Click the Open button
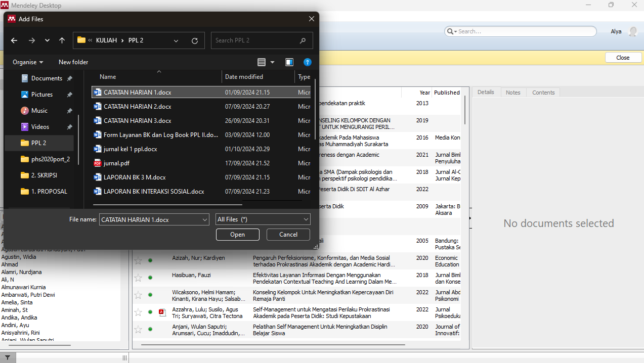This screenshot has height=363, width=644. pos(237,235)
